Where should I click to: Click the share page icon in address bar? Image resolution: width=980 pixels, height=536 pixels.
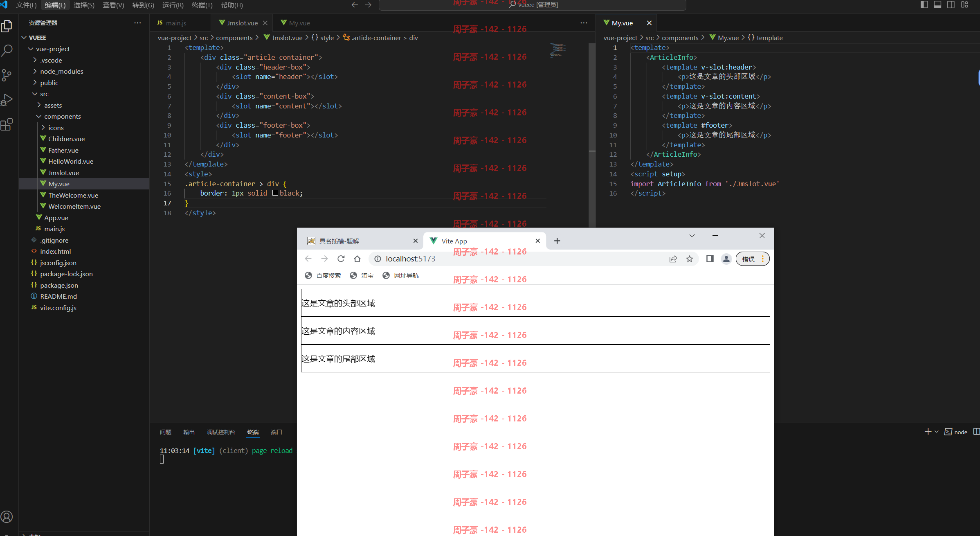(x=673, y=259)
